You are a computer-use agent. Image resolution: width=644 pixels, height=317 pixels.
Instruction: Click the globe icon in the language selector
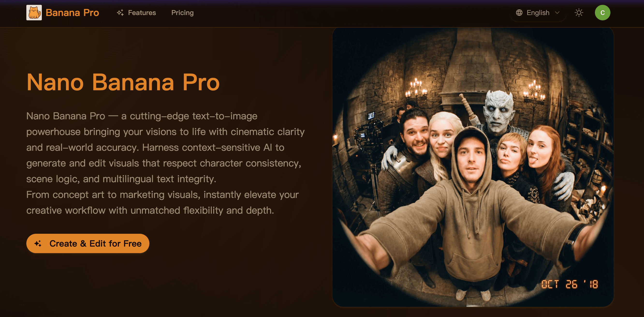pos(519,13)
